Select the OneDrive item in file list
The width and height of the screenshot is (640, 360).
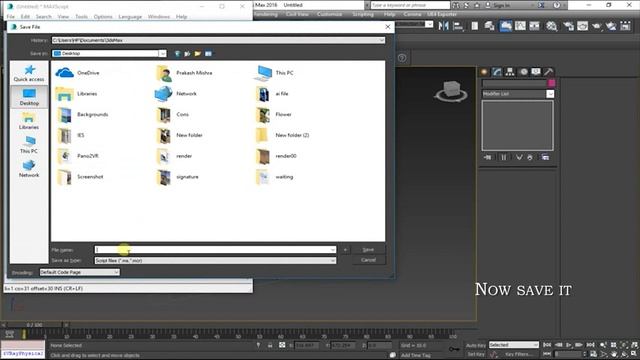click(78, 73)
